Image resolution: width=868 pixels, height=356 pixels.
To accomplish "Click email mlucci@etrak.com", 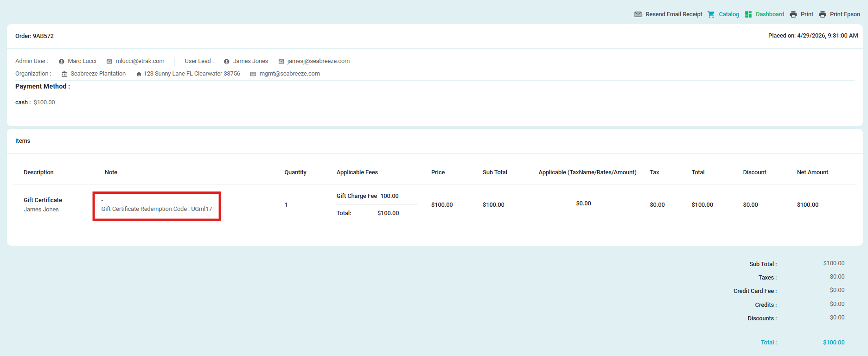I will click(x=140, y=61).
